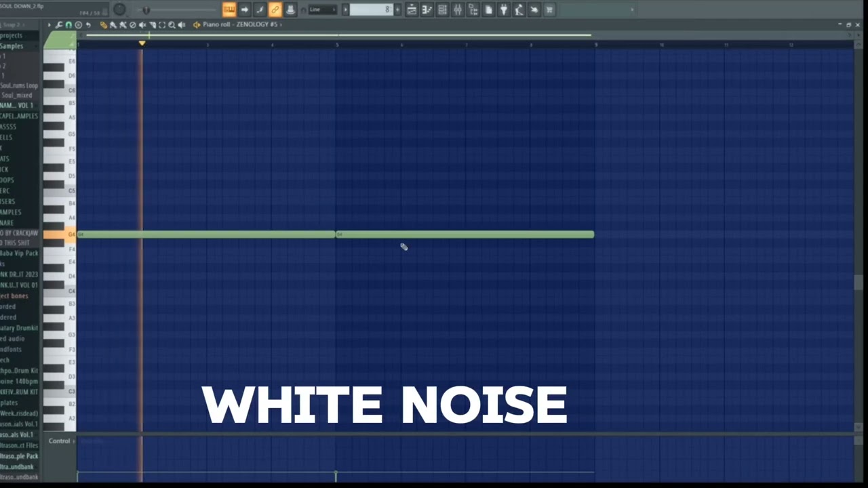
Task: Select the Zoom magnifier tool
Action: pyautogui.click(x=172, y=25)
